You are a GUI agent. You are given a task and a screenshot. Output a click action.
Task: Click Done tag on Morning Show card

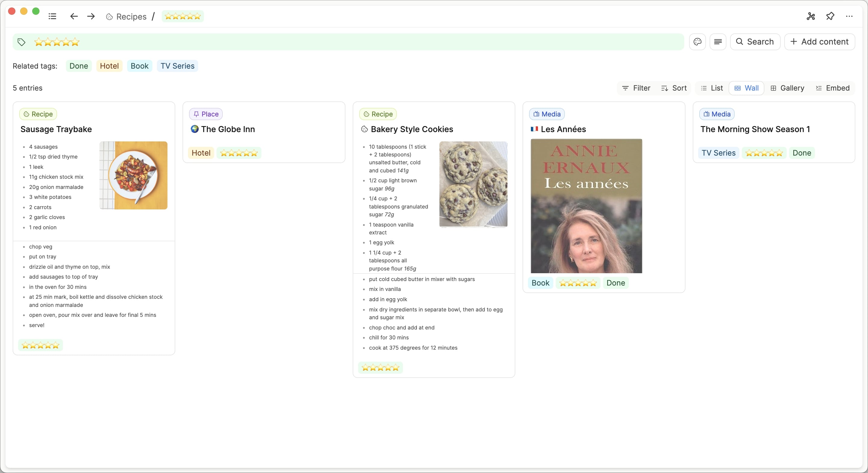[x=802, y=153]
